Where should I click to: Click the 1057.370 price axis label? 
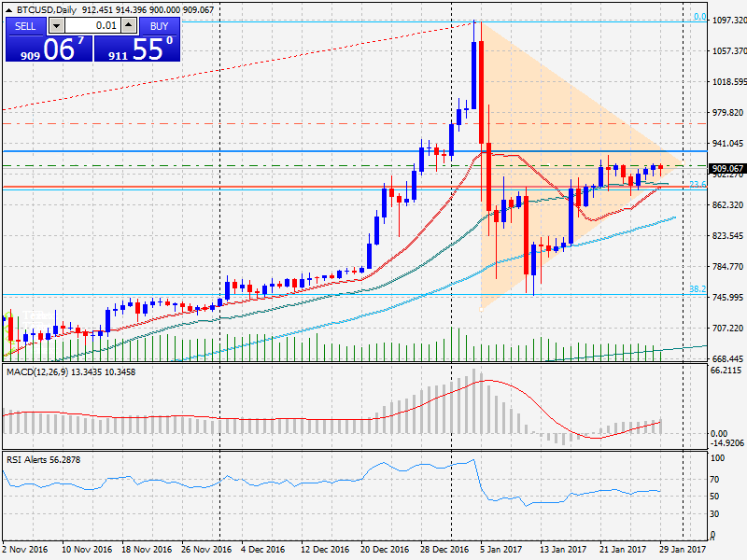coord(729,51)
